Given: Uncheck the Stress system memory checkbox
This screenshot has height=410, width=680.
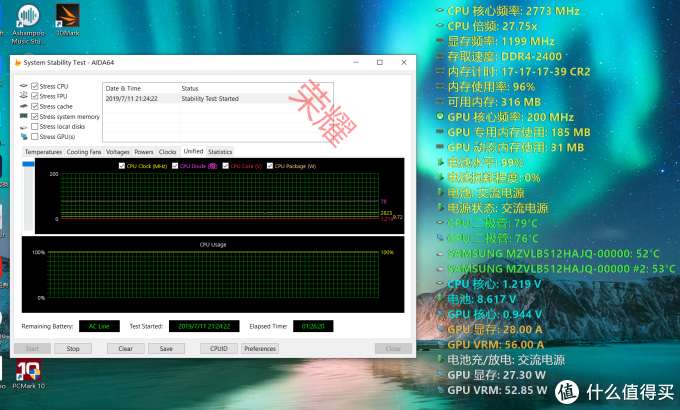Looking at the screenshot, I should tap(35, 117).
